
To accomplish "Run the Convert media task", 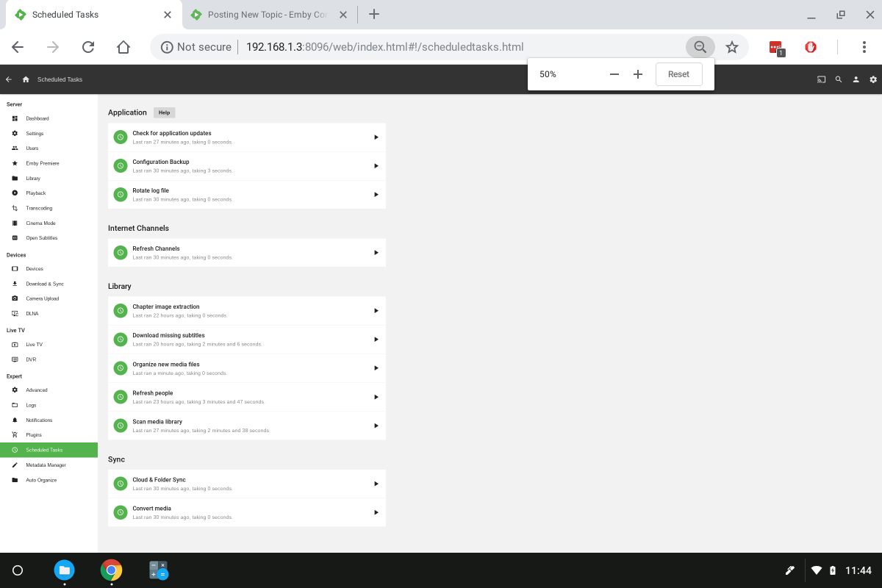I will click(x=376, y=512).
